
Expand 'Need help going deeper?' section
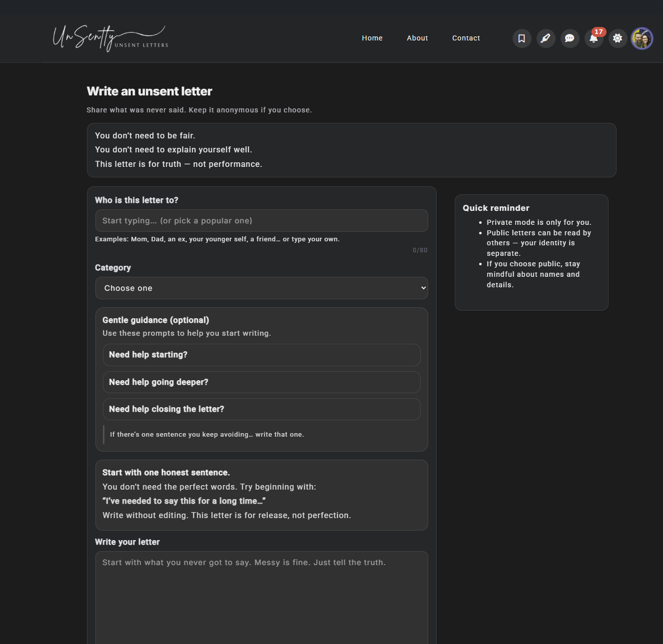(261, 382)
